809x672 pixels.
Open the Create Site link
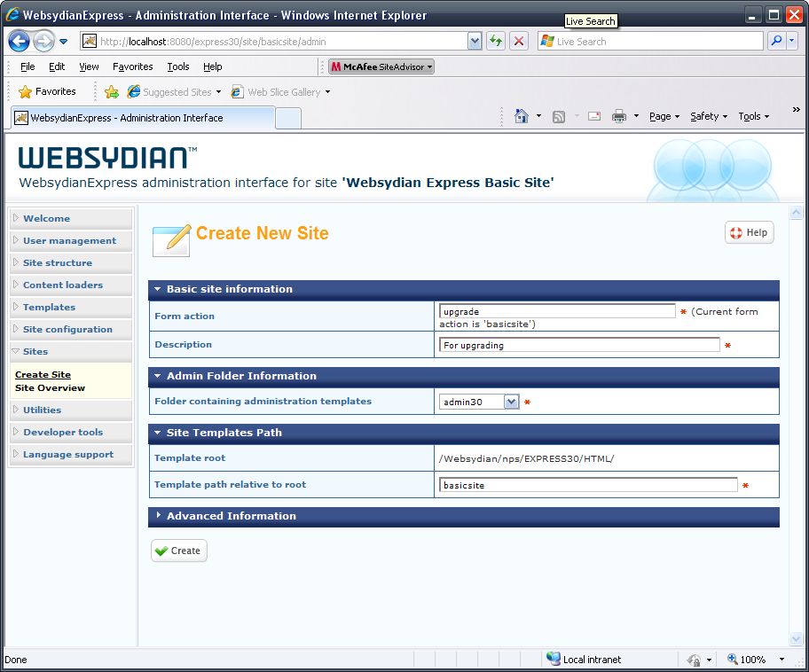[x=43, y=374]
